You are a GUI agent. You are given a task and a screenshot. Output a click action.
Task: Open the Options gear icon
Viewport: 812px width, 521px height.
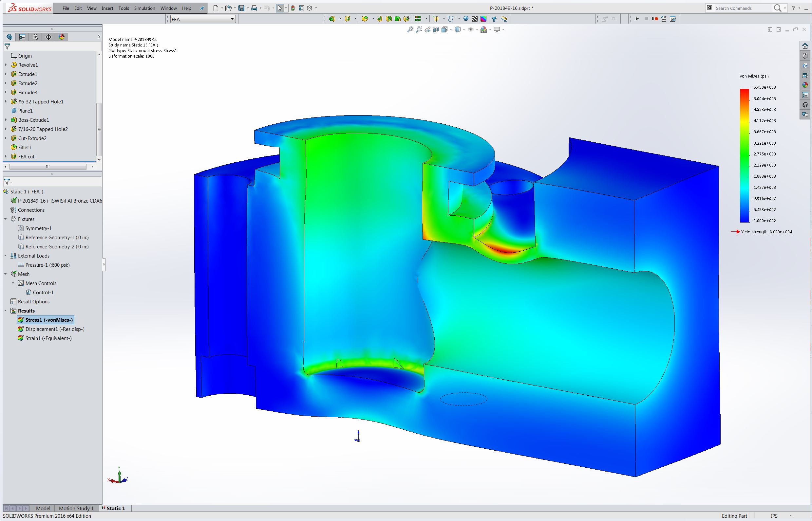pos(309,8)
